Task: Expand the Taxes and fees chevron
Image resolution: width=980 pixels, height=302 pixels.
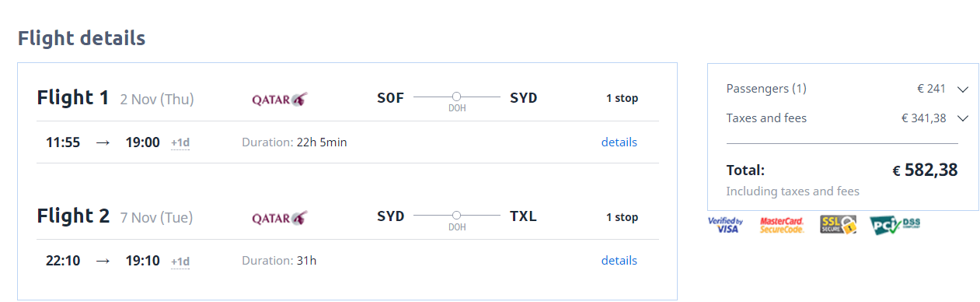Action: pos(963,119)
